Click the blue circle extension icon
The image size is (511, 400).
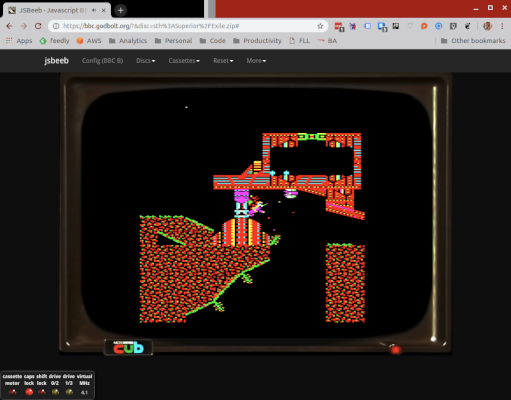(439, 26)
